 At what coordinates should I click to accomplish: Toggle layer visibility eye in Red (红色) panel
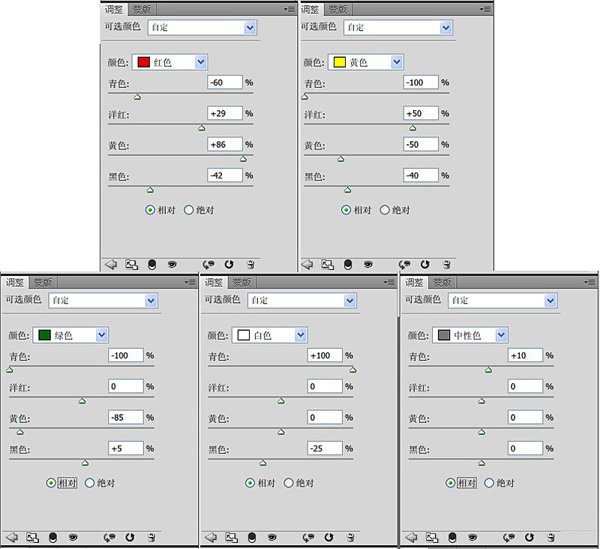(x=172, y=264)
